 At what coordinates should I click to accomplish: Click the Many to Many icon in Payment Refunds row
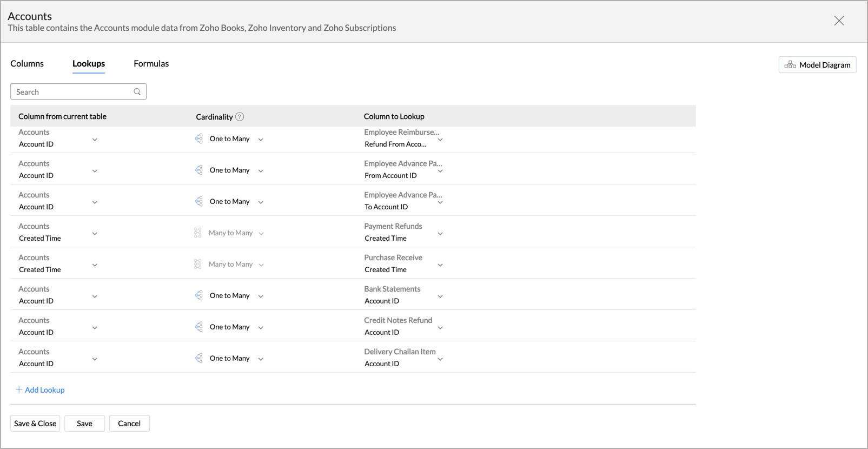198,233
